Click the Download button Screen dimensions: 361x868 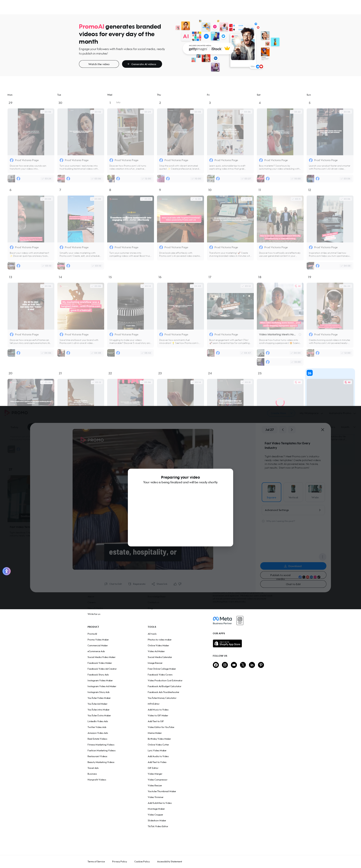tap(293, 566)
